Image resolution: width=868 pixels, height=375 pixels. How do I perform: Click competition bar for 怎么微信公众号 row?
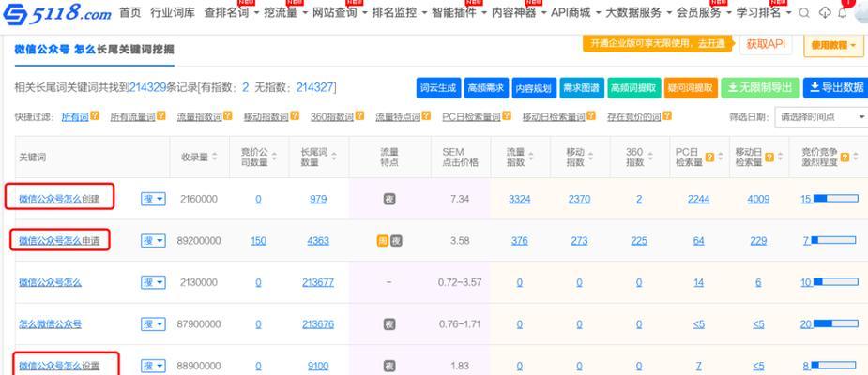[835, 323]
